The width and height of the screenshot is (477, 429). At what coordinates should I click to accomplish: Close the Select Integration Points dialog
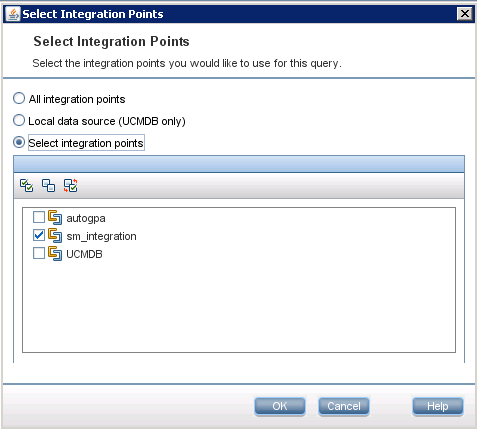coord(465,14)
